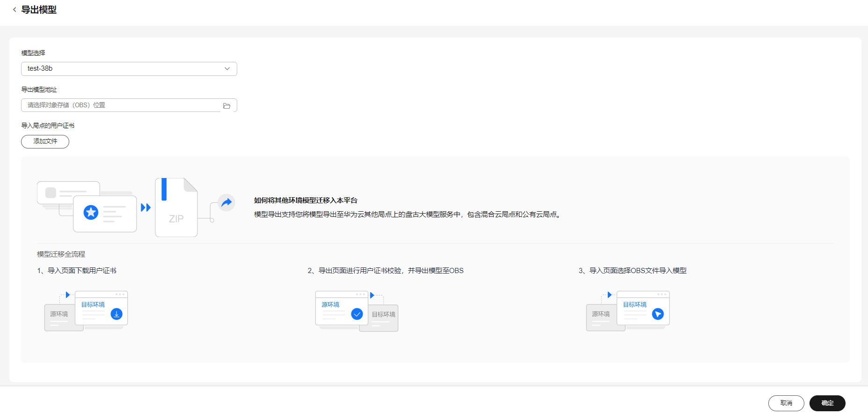Screen dimensions: 868x415
Task: Click the cursor icon in step 3 illustration
Action: 657,314
